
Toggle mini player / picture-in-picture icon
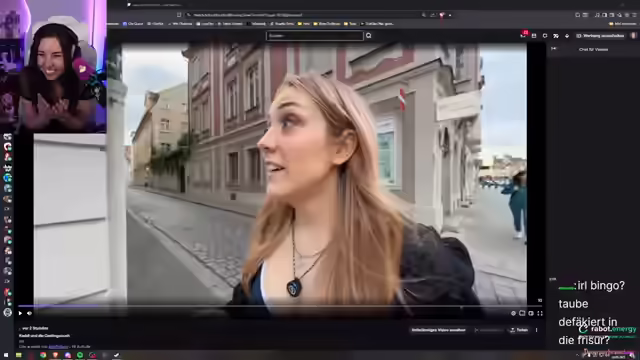pos(522,313)
